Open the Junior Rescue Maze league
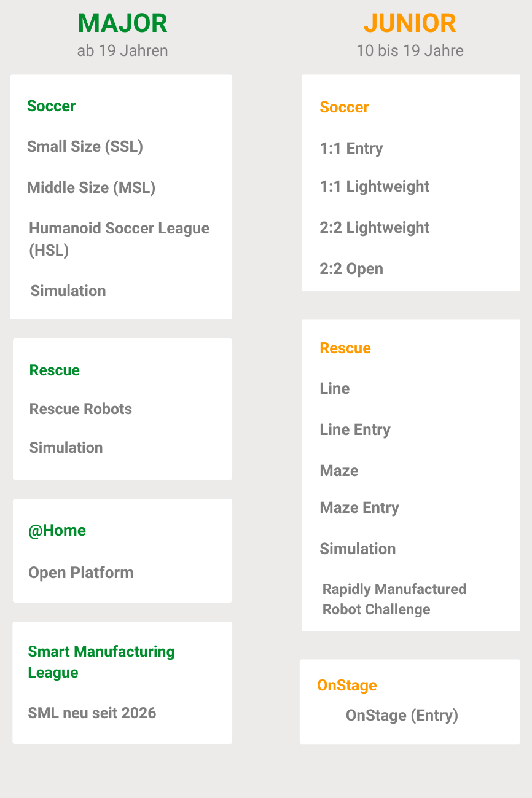The height and width of the screenshot is (798, 532). coord(339,471)
